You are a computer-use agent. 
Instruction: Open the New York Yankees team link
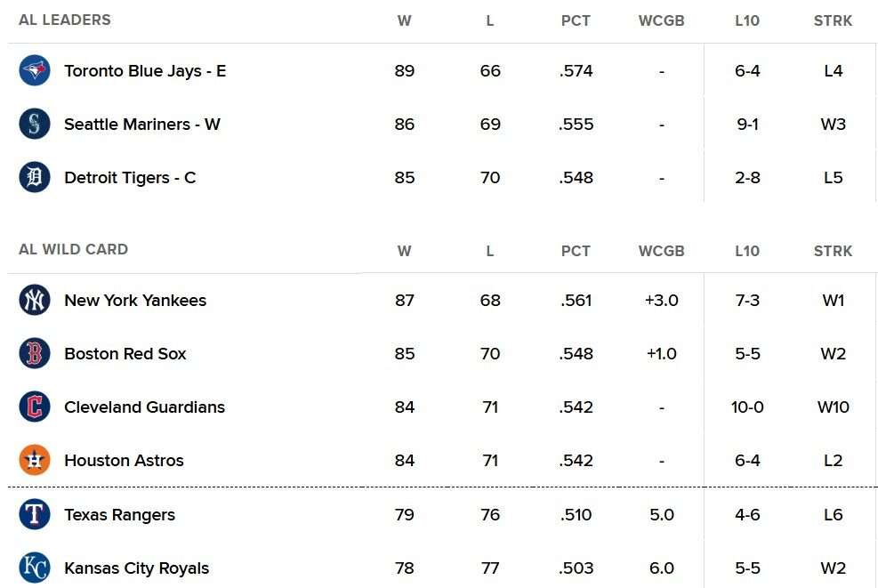click(x=135, y=301)
